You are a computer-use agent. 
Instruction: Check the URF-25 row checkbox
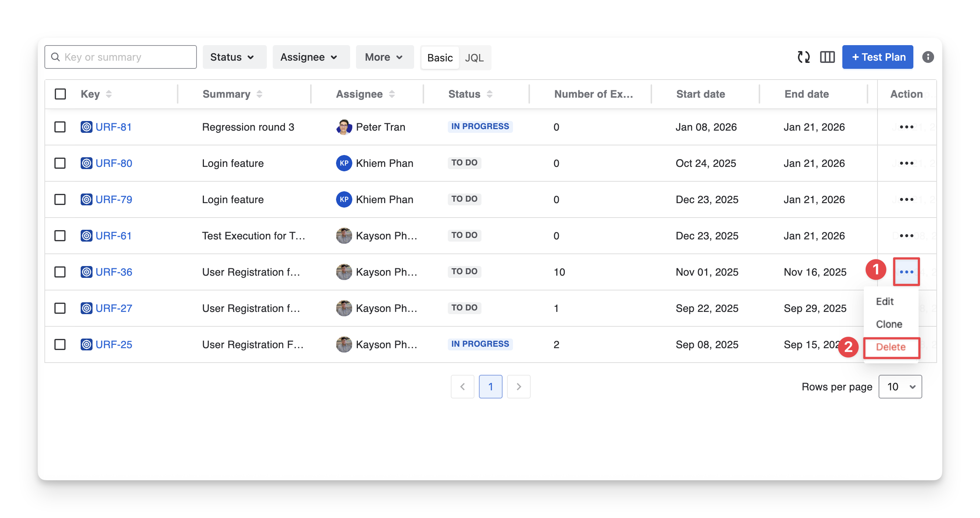tap(60, 344)
